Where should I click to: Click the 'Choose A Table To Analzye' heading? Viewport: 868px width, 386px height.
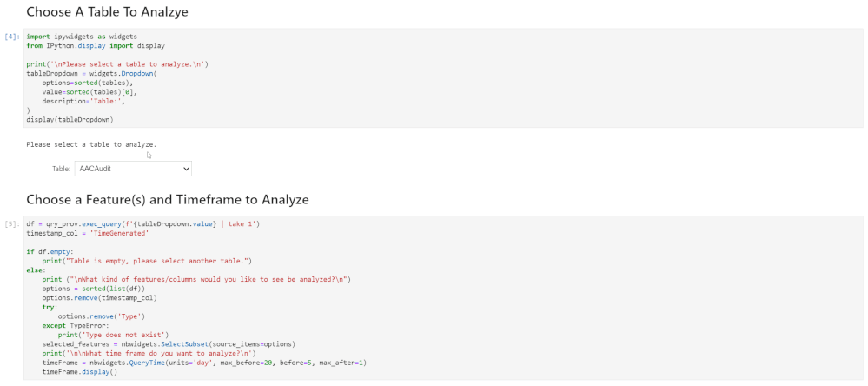[x=107, y=12]
